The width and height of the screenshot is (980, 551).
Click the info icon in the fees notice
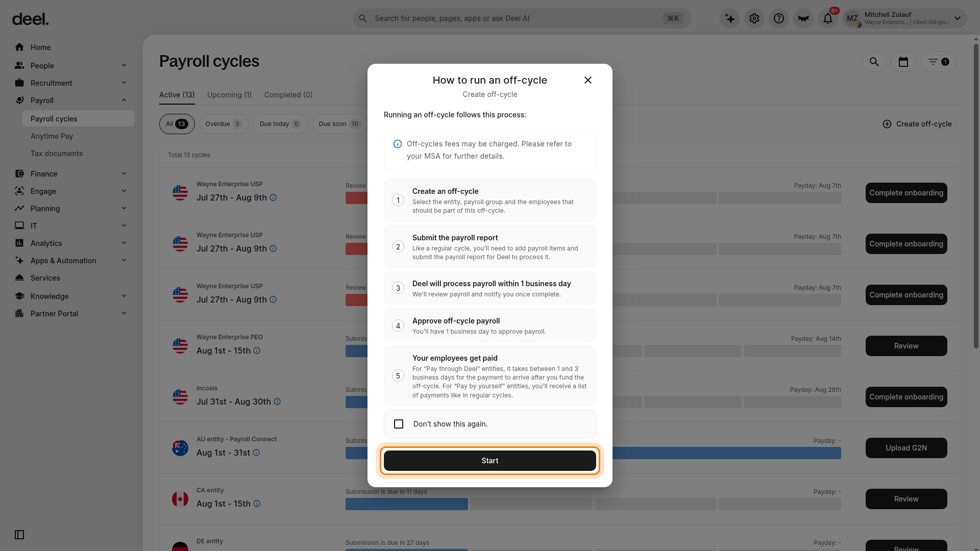point(398,144)
